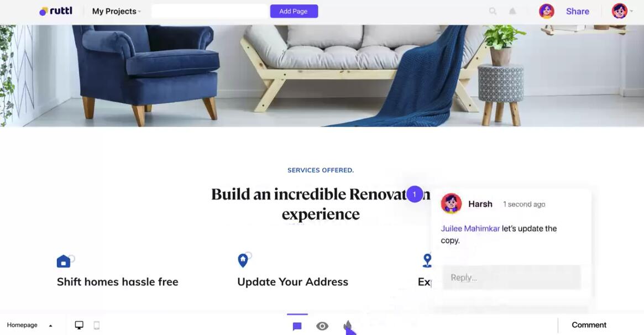Click the blue house icon above Shift homes
Image resolution: width=644 pixels, height=335 pixels.
[x=63, y=261]
